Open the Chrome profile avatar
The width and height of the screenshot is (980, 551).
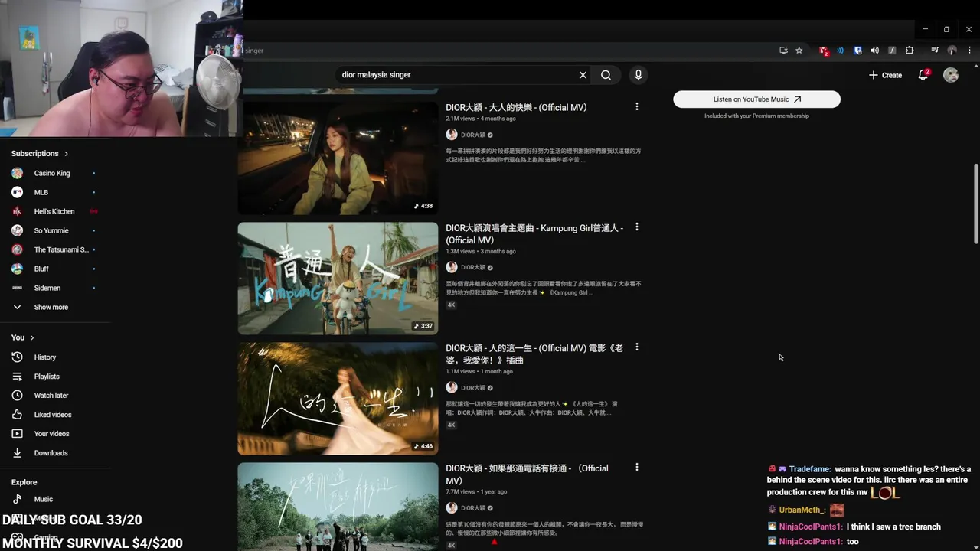coord(952,51)
